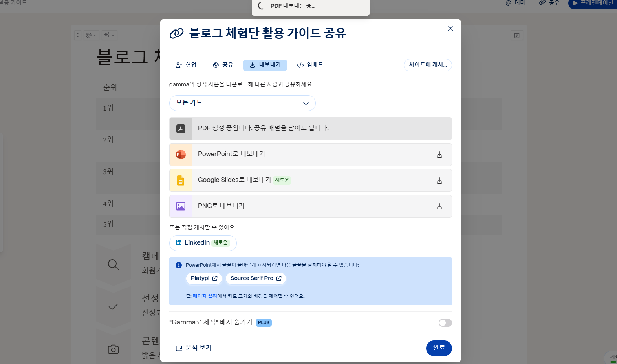The image size is (617, 364).
Task: Open the card palette style dropdown
Action: click(x=91, y=35)
